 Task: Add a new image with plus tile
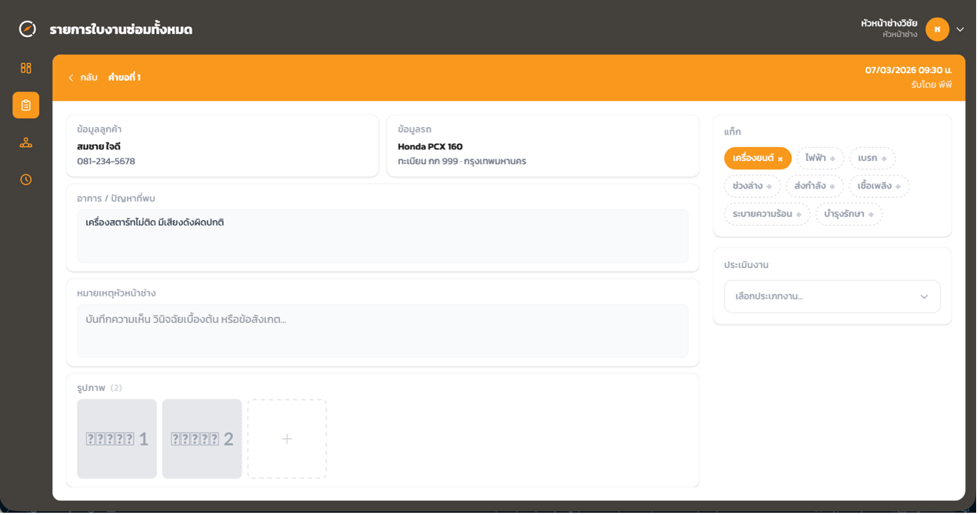288,440
